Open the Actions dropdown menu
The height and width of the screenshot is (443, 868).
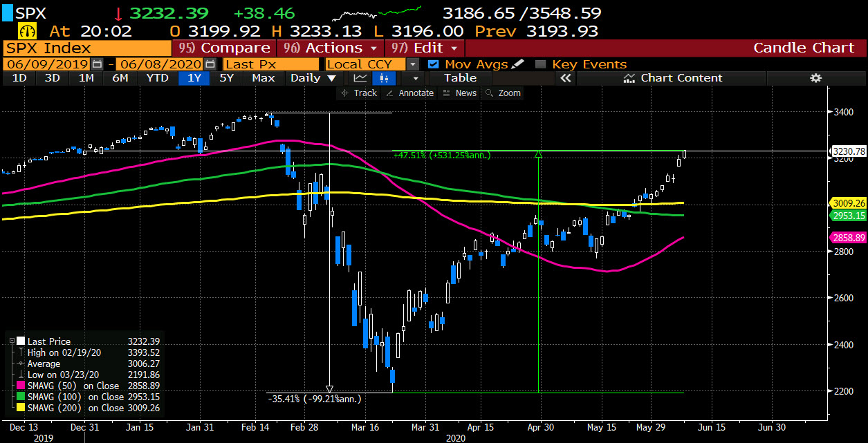pyautogui.click(x=332, y=48)
